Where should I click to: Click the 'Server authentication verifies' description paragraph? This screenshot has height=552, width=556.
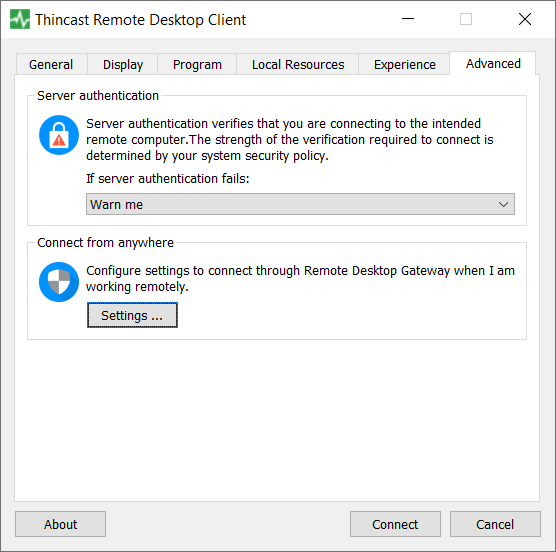(289, 140)
